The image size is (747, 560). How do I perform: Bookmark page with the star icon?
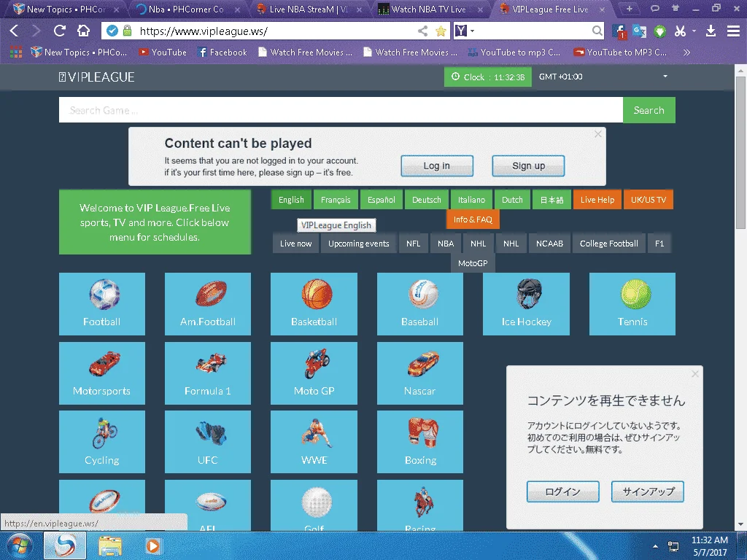pos(441,31)
